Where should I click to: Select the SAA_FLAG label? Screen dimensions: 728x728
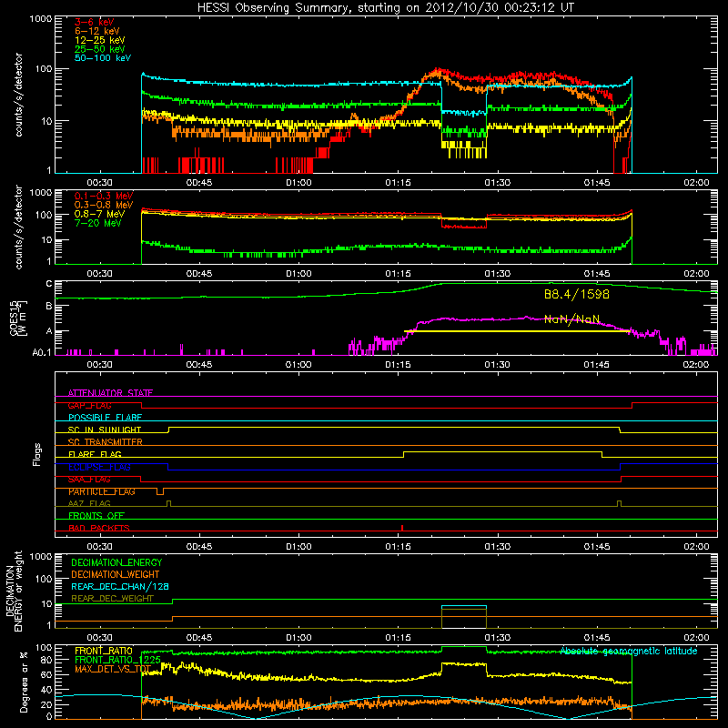click(89, 480)
